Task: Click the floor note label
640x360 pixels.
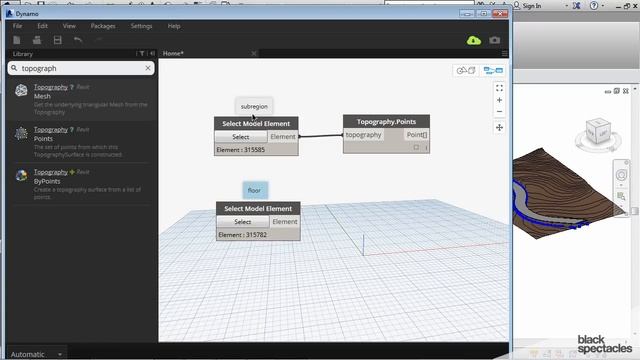Action: pyautogui.click(x=255, y=190)
